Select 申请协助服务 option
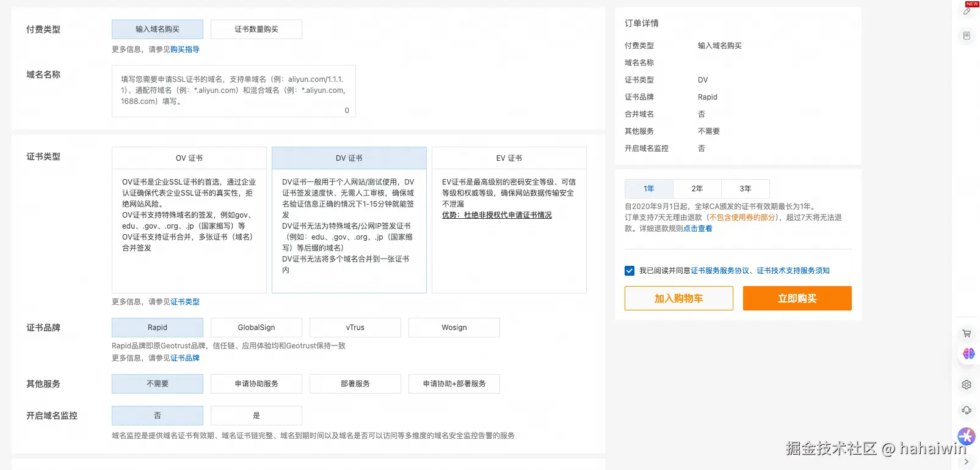980x470 pixels. (256, 384)
